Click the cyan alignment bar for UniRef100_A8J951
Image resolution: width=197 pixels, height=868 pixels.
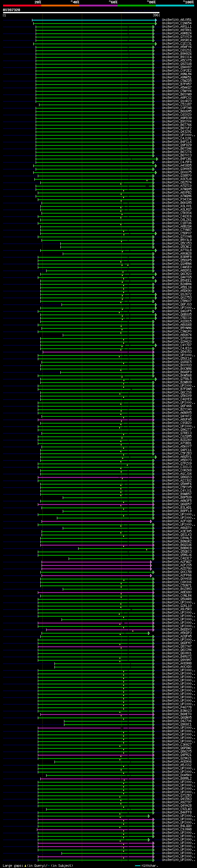click(94, 20)
